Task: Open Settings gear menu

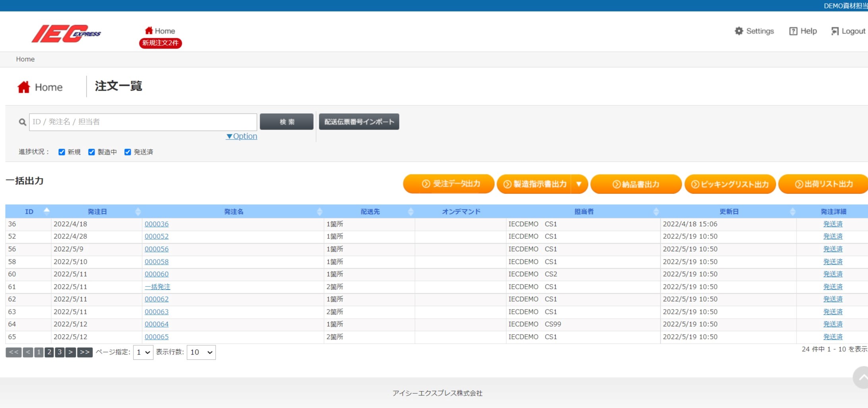Action: (x=754, y=31)
